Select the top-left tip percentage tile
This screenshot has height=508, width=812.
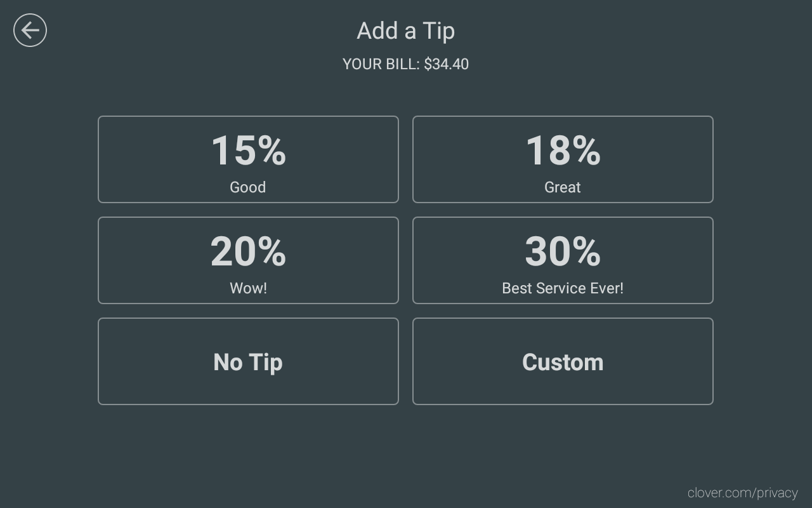(248, 159)
